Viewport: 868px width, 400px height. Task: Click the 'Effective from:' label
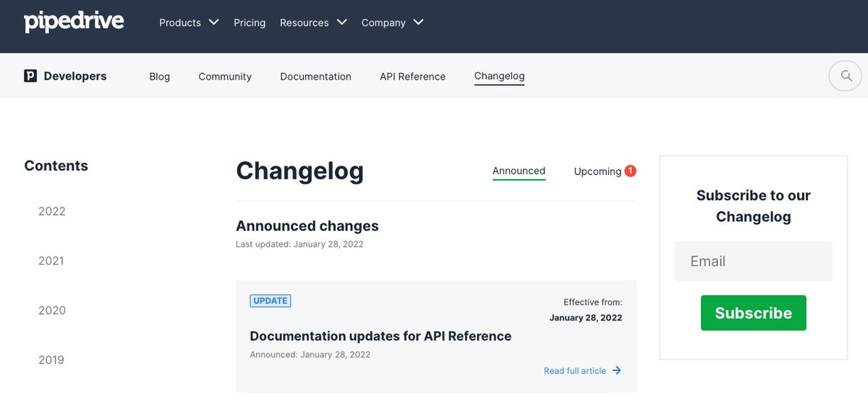[592, 302]
